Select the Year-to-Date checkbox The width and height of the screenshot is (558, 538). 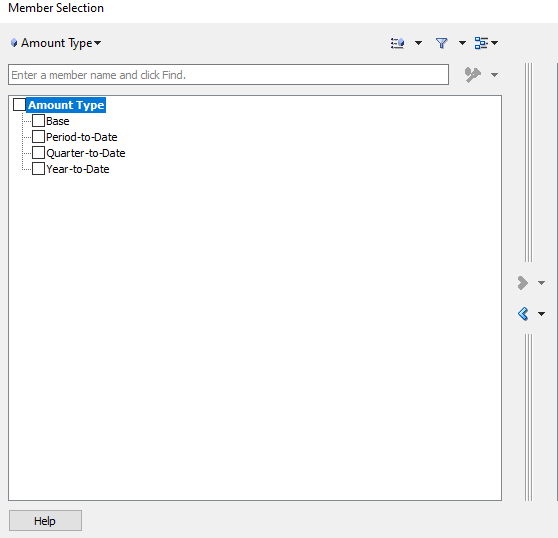tap(38, 169)
